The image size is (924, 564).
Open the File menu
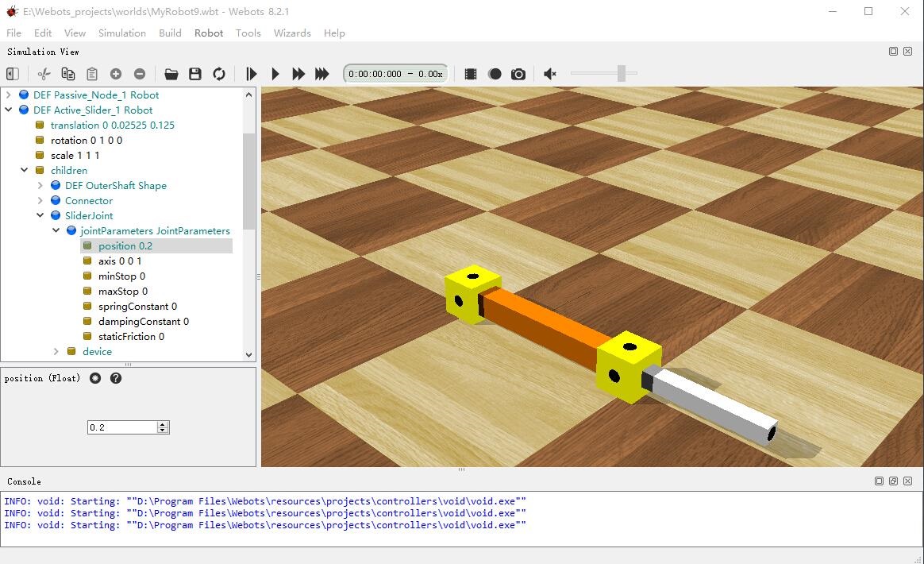point(13,33)
